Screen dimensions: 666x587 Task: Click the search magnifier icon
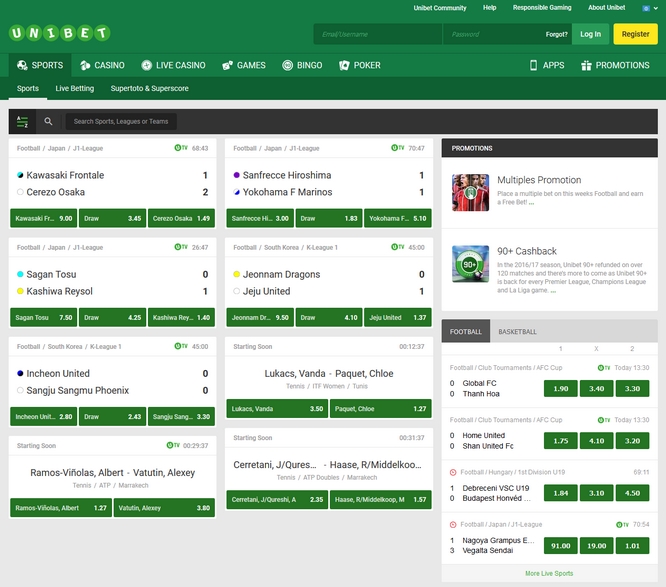coord(48,121)
